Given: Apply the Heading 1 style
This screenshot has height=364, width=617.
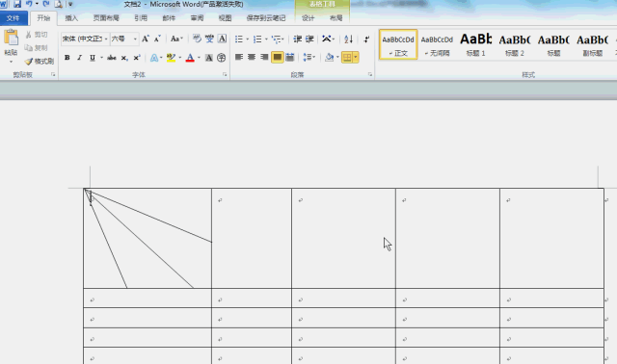Looking at the screenshot, I should pyautogui.click(x=475, y=44).
